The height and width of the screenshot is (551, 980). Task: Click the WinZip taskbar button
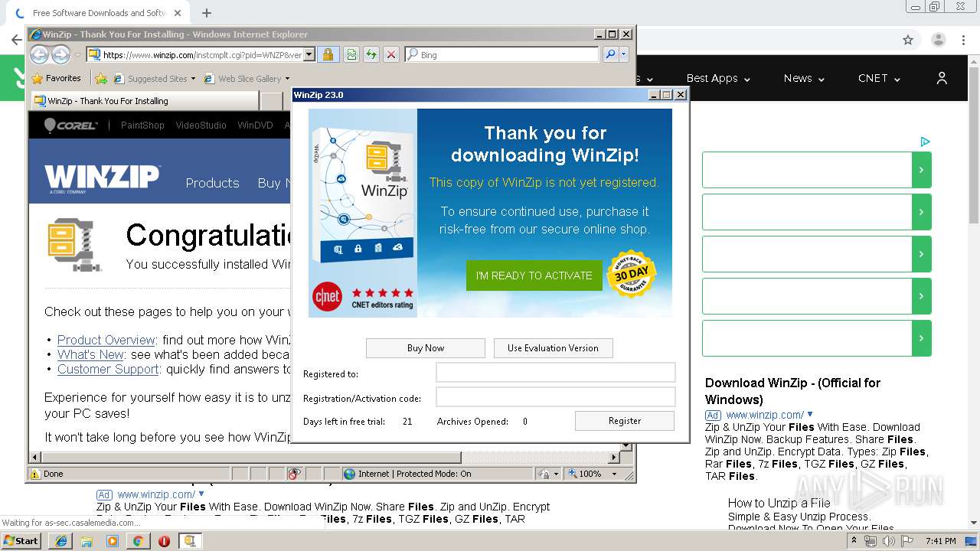pos(190,541)
